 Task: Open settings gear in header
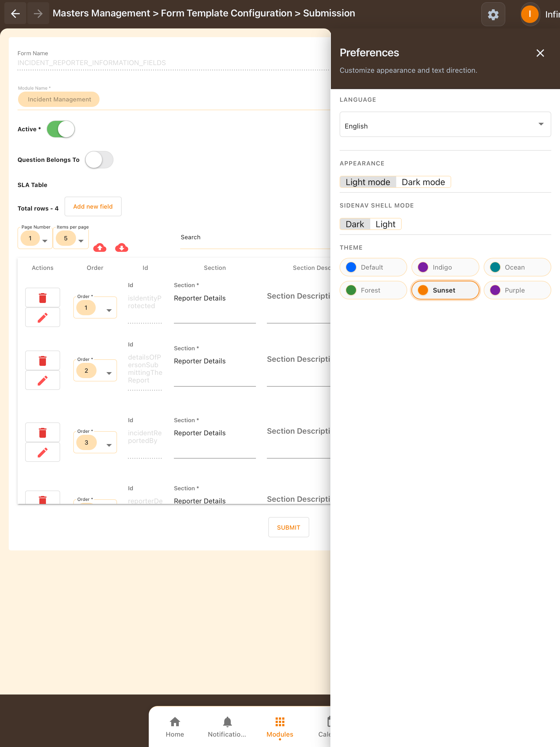click(493, 14)
